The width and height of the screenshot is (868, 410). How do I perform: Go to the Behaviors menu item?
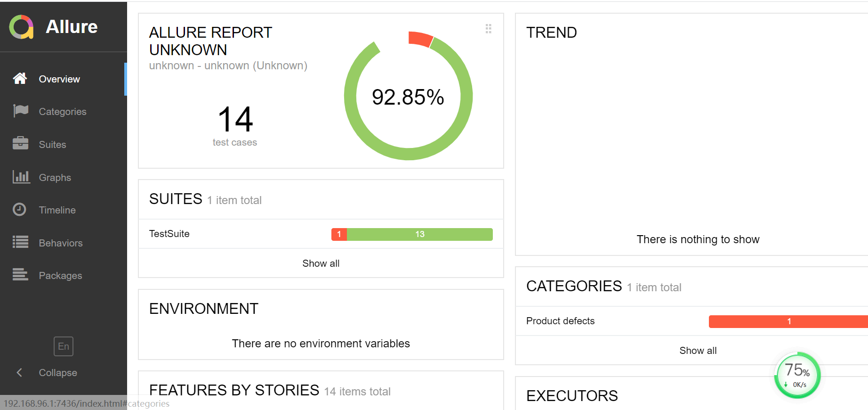pos(61,243)
